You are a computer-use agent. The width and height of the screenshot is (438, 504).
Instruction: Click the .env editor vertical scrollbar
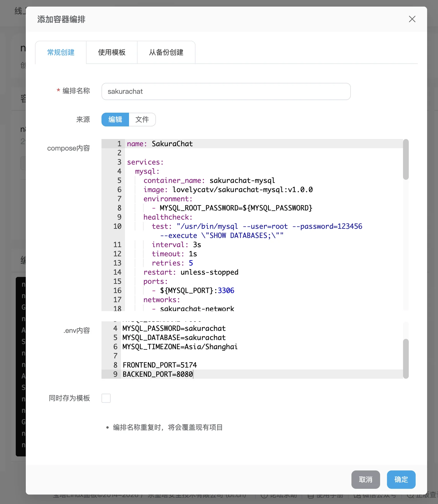(x=406, y=358)
